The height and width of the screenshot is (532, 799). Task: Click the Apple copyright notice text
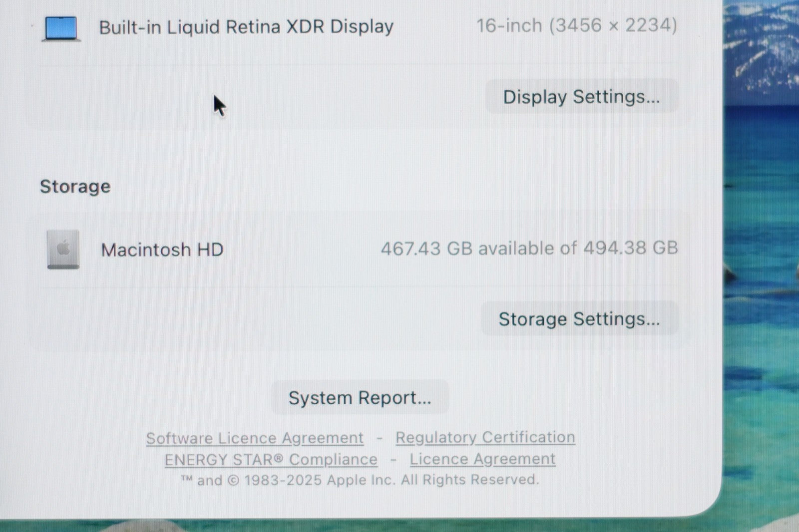(360, 480)
